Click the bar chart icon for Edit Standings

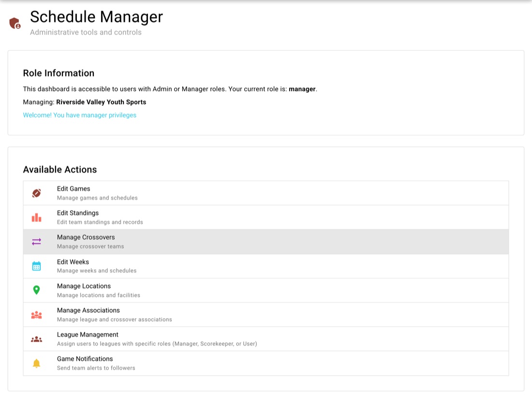pyautogui.click(x=36, y=218)
